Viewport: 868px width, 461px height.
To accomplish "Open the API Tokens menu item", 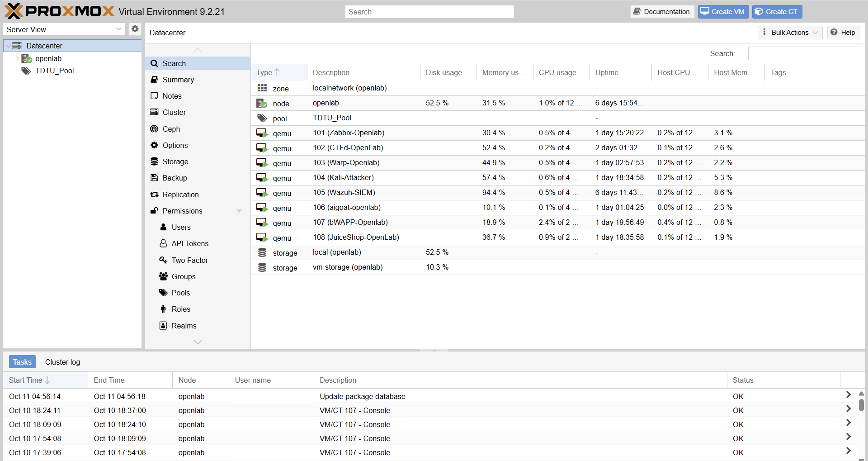I will pyautogui.click(x=198, y=243).
